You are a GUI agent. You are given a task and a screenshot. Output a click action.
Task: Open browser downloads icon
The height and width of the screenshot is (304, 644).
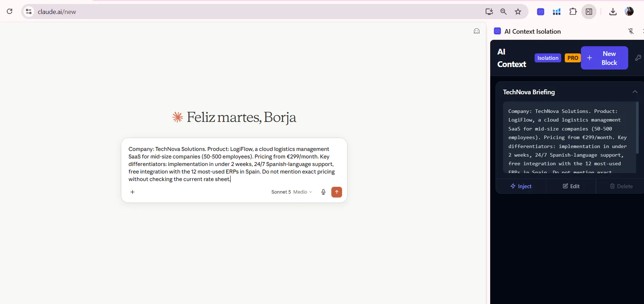(x=613, y=11)
